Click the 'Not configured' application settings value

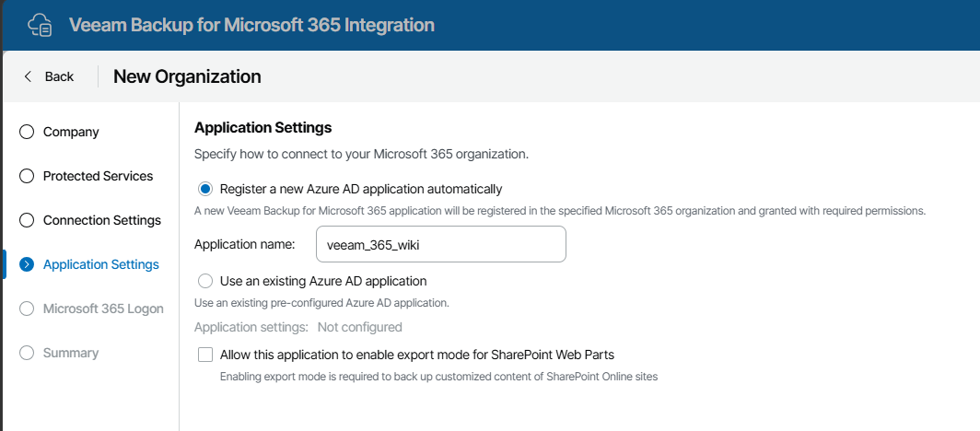(x=359, y=327)
